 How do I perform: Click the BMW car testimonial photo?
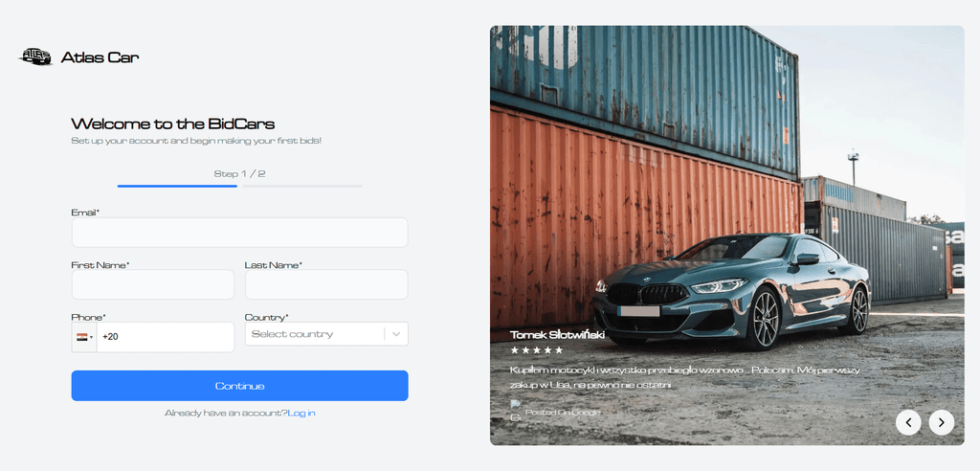pos(727,235)
